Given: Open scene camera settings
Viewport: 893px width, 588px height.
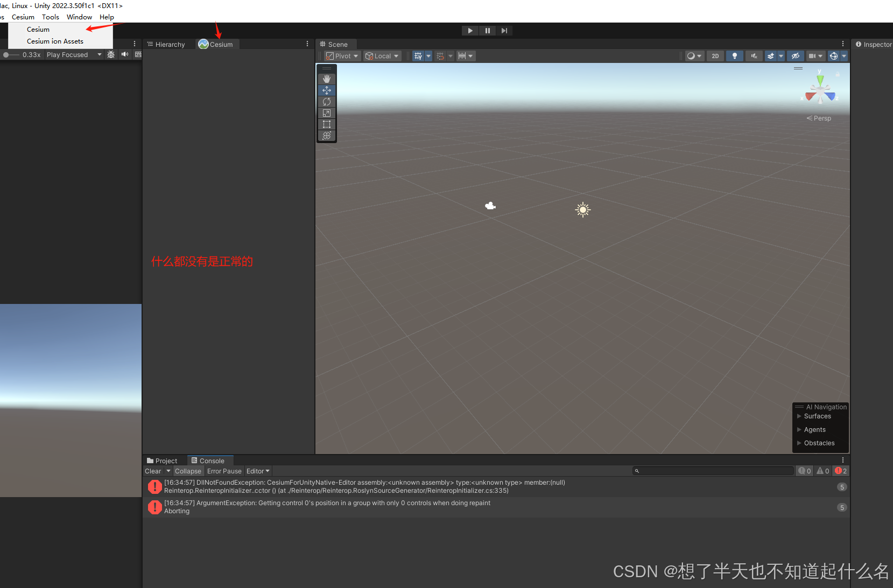Looking at the screenshot, I should point(816,56).
